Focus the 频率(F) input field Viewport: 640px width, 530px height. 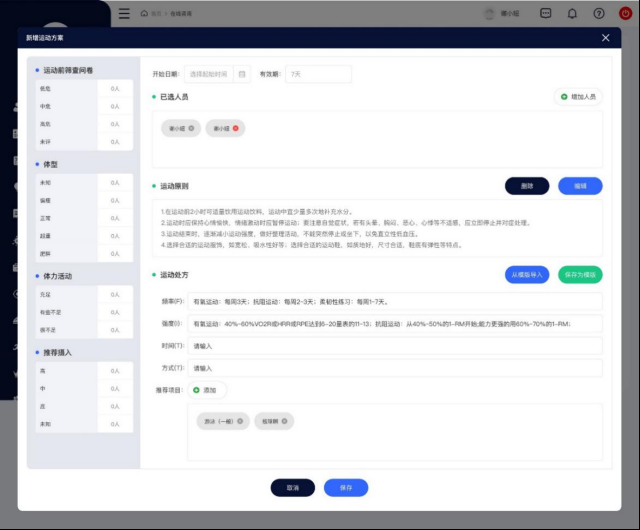(395, 302)
